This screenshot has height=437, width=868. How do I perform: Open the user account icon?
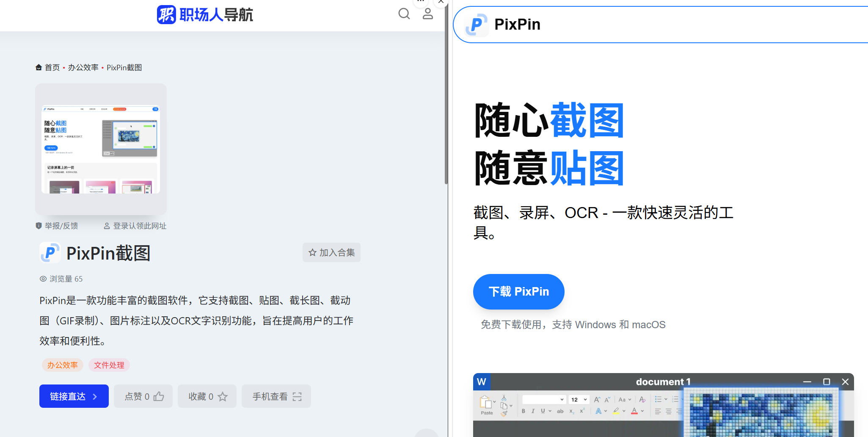click(428, 14)
